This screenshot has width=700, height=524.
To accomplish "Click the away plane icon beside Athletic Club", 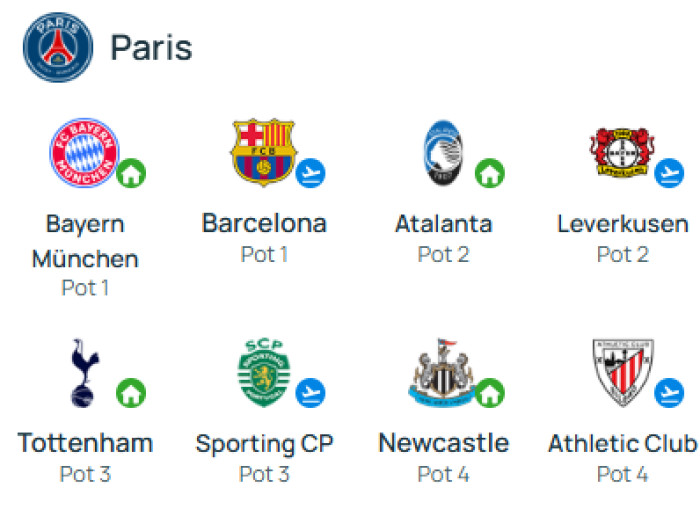I will 669,393.
